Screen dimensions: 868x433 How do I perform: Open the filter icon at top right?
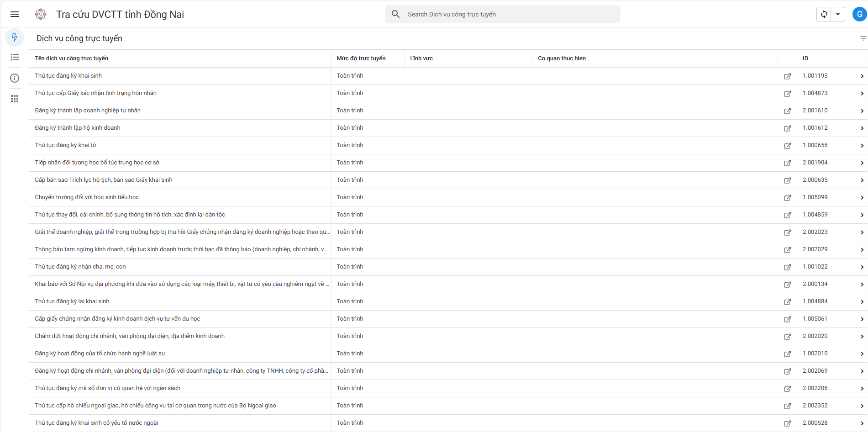[863, 38]
